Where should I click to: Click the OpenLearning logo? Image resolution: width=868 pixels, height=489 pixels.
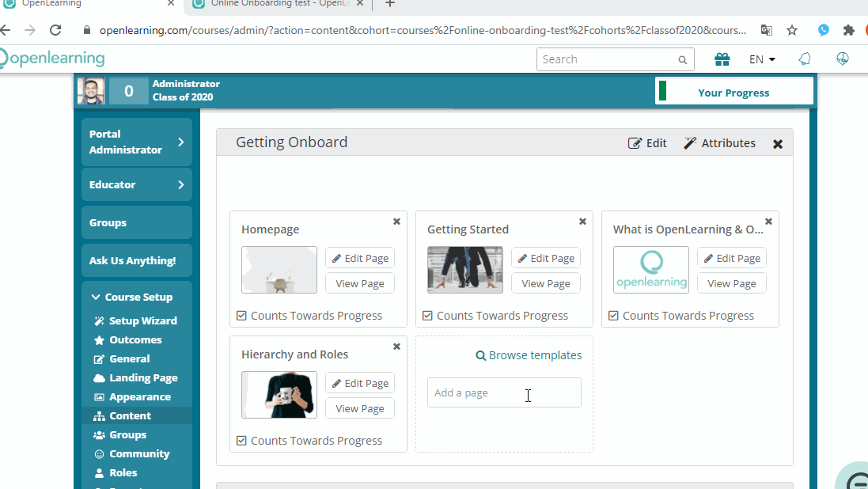pos(52,59)
